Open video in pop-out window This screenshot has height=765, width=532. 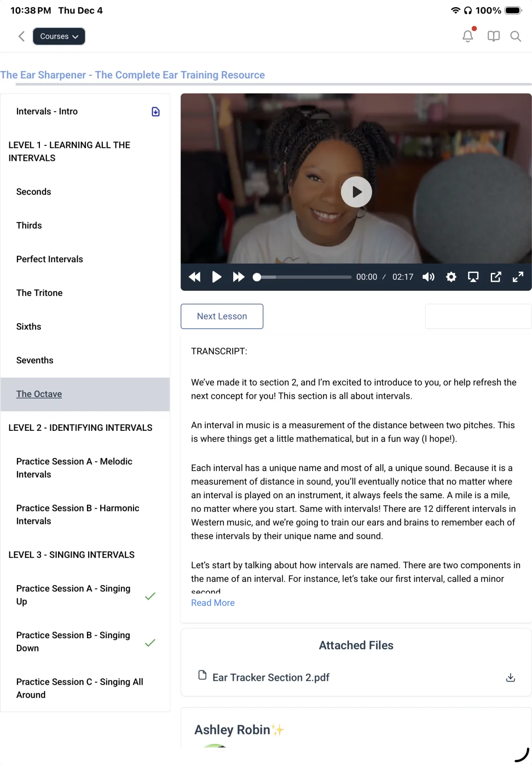coord(496,277)
